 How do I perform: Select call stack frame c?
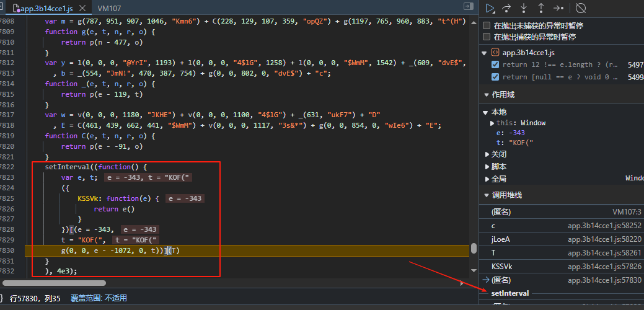tap(562, 226)
